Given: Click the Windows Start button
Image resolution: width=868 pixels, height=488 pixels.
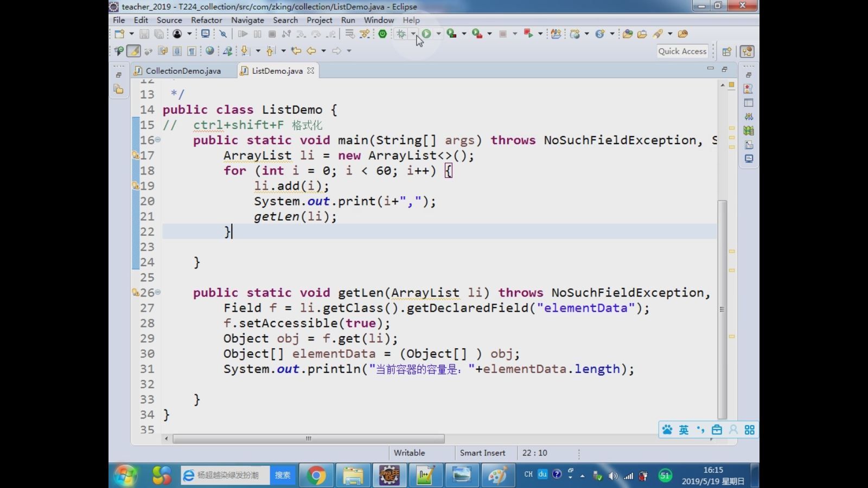Looking at the screenshot, I should tap(125, 476).
